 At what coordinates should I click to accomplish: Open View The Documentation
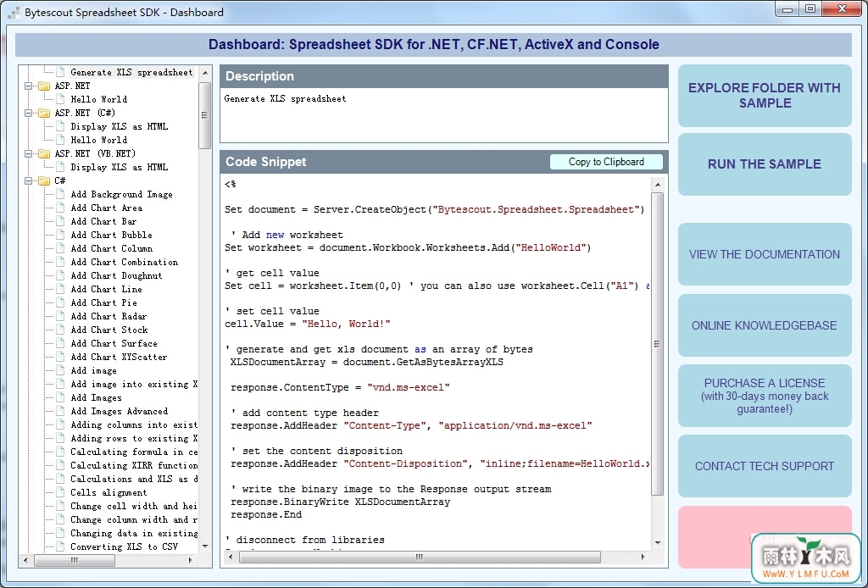pos(765,254)
